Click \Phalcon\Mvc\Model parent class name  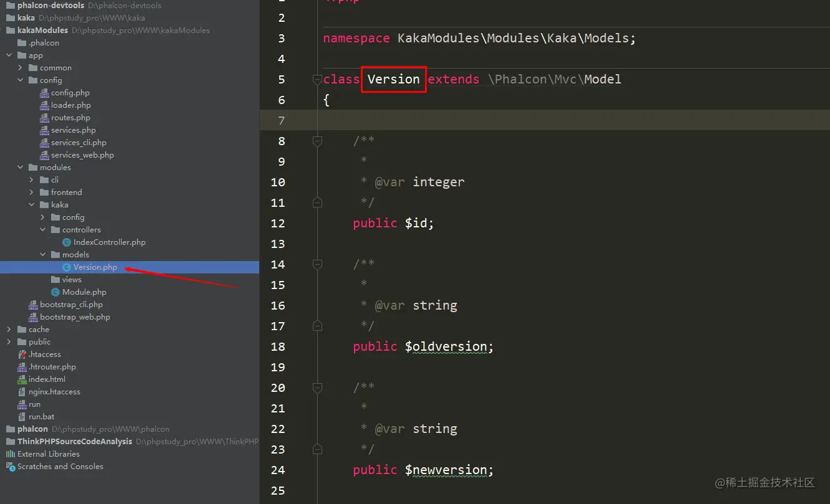[x=555, y=79]
